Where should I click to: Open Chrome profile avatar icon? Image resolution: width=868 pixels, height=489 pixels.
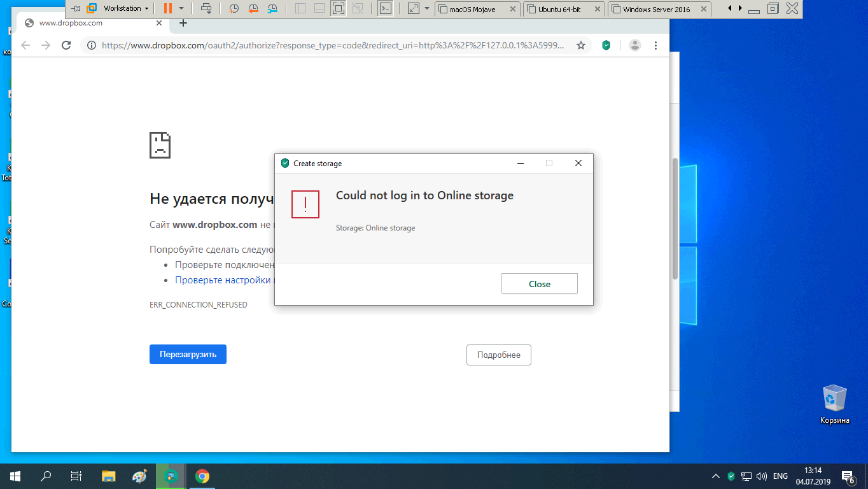pyautogui.click(x=635, y=45)
